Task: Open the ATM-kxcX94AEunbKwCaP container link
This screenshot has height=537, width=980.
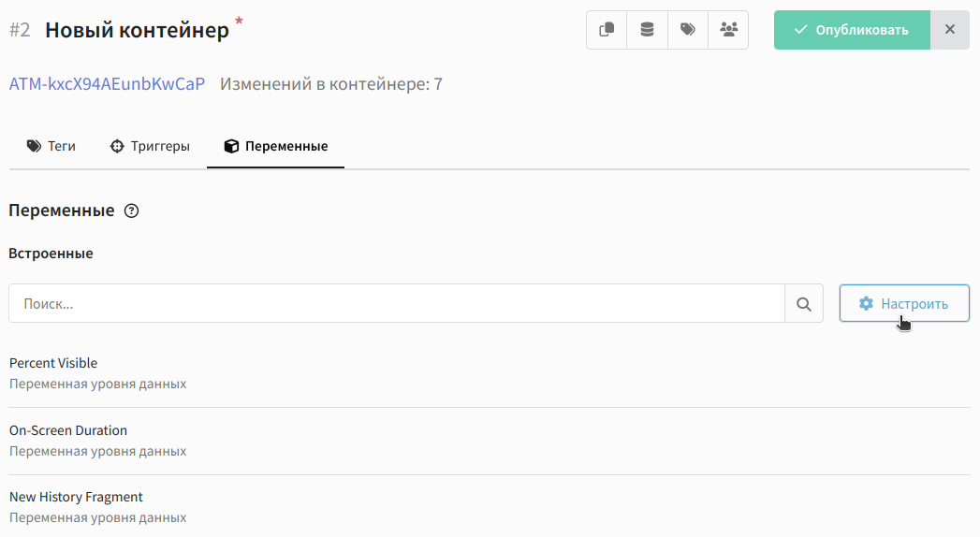Action: [x=107, y=83]
